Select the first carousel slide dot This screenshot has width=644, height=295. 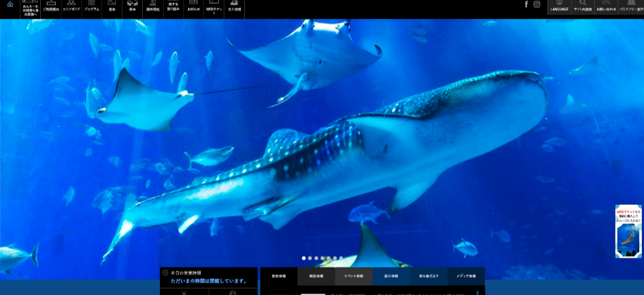click(304, 258)
